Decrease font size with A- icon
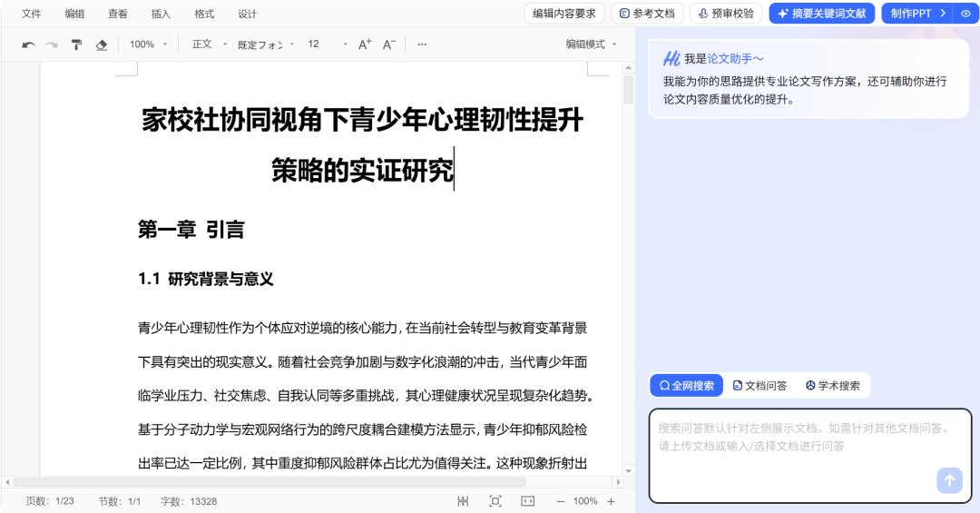Screen dimensions: 980x513 tap(389, 44)
